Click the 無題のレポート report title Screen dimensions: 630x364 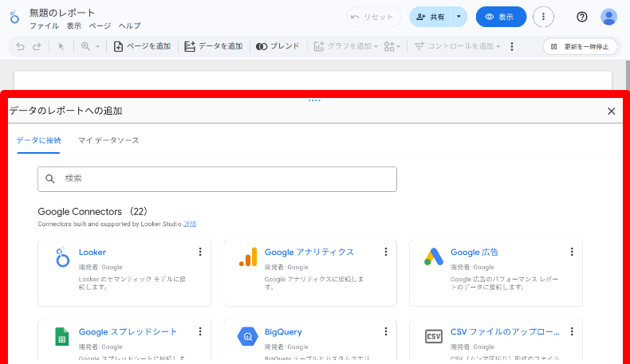tap(62, 13)
